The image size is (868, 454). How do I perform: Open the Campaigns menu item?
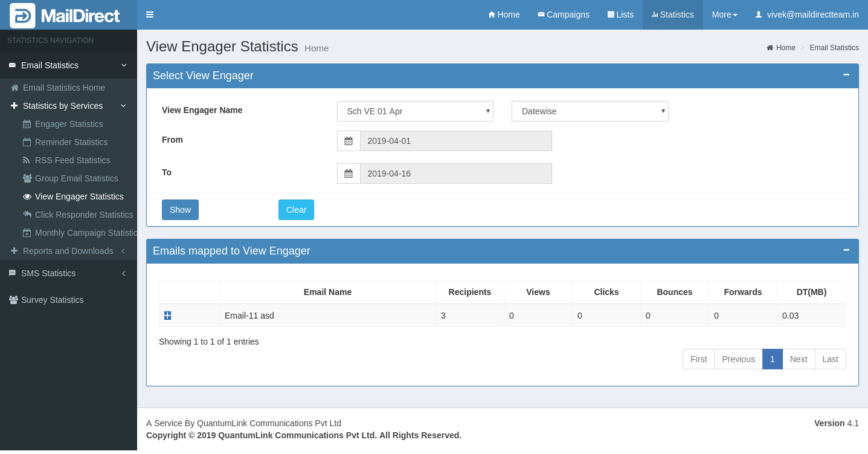tap(563, 15)
